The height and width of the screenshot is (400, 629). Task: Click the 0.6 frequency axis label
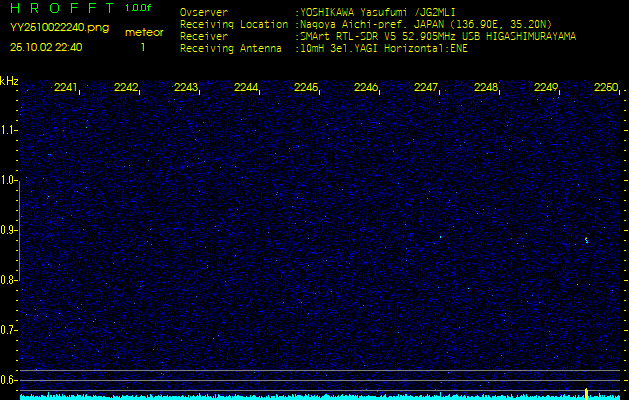pos(9,379)
